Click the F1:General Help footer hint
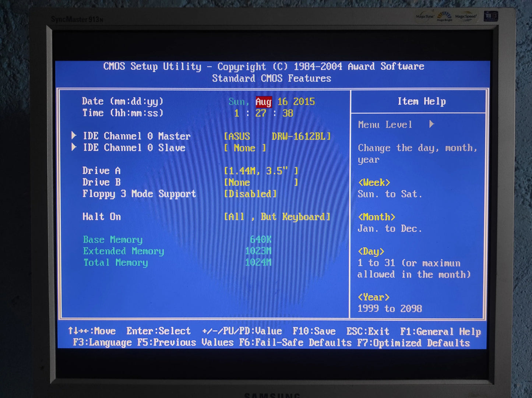The width and height of the screenshot is (532, 398). coord(440,332)
